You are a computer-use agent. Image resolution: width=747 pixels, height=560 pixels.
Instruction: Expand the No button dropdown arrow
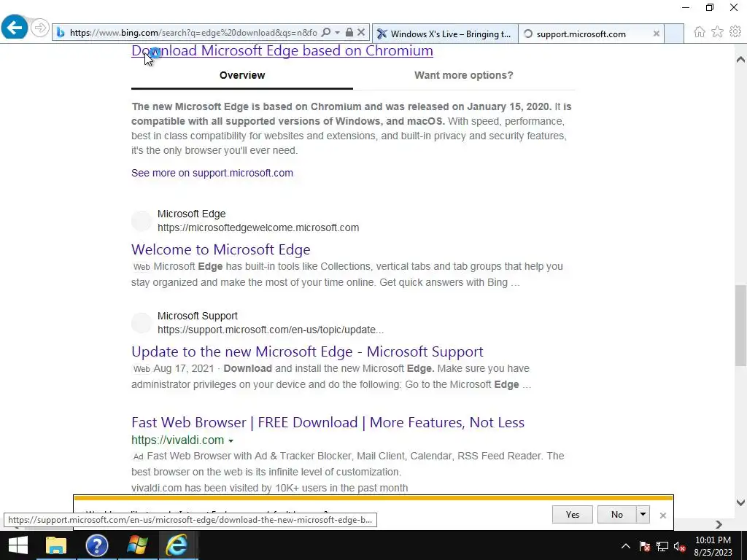pyautogui.click(x=643, y=514)
